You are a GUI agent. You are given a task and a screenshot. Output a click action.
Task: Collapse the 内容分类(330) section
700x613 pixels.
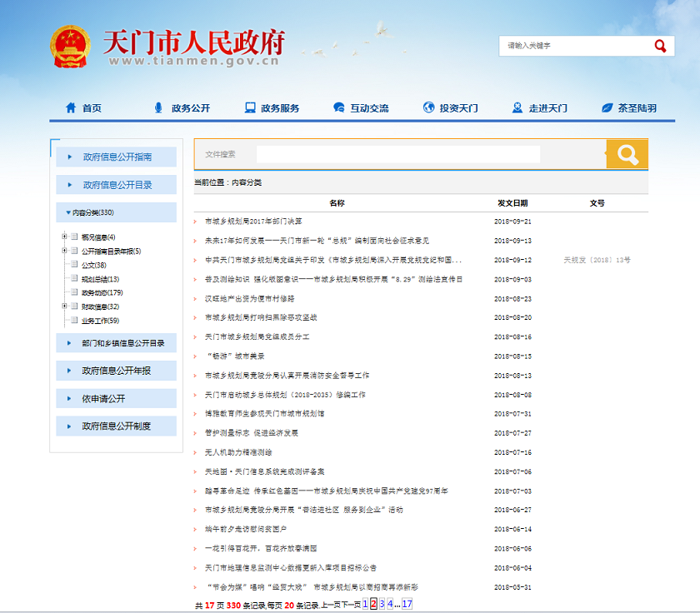pyautogui.click(x=68, y=213)
